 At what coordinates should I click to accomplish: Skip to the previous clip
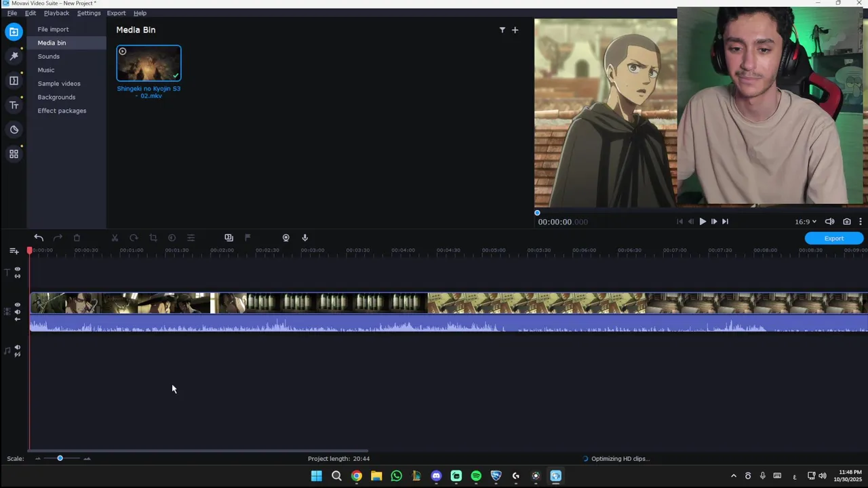(x=680, y=222)
